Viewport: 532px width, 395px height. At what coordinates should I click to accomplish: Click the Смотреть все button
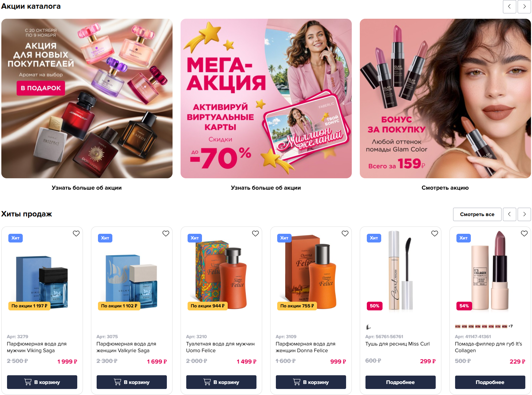[477, 214]
